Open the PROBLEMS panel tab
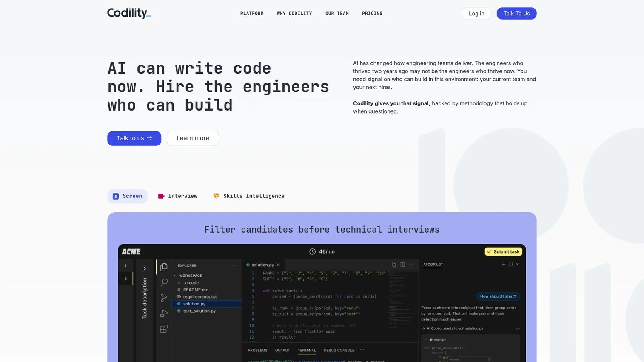 (258, 351)
